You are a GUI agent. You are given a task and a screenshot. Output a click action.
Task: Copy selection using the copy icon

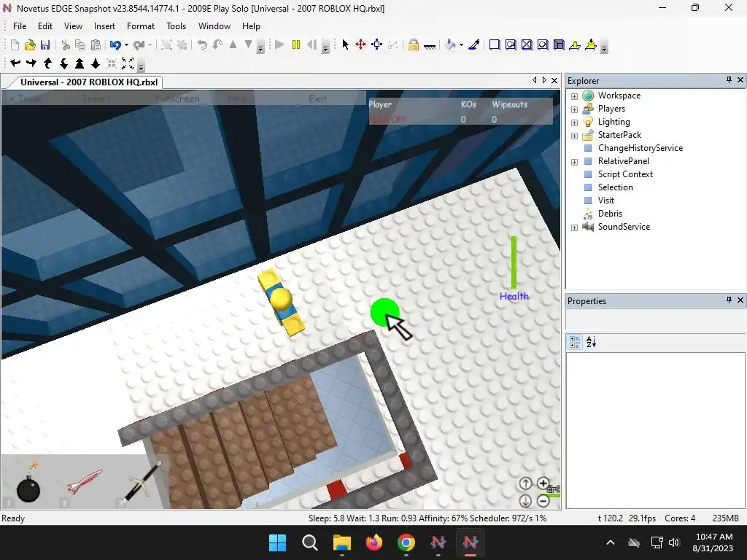click(x=80, y=44)
